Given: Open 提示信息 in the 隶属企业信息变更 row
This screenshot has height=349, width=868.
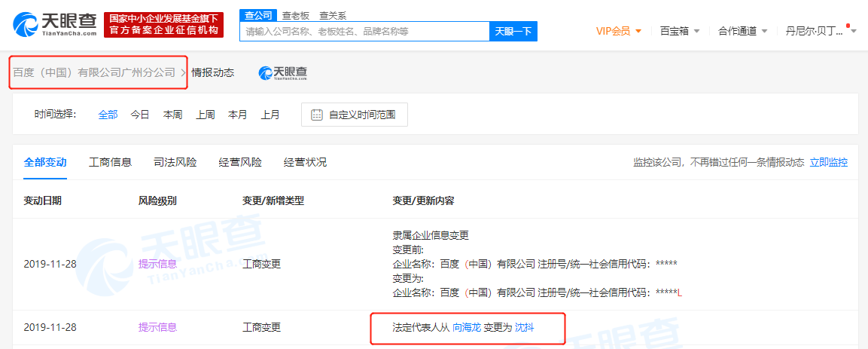Looking at the screenshot, I should click(x=158, y=264).
